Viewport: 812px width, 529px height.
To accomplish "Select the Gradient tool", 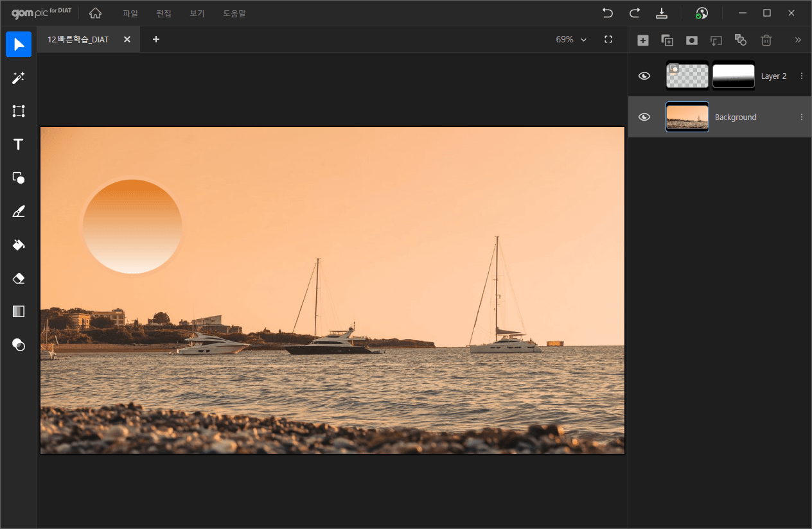I will (19, 311).
